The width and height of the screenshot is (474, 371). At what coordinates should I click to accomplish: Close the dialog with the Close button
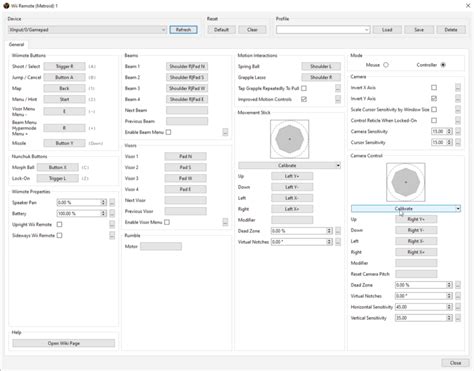[x=455, y=363]
